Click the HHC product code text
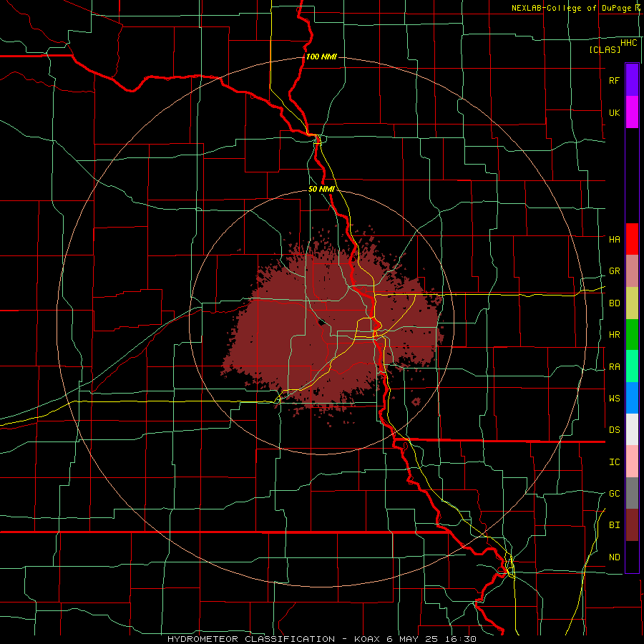This screenshot has height=644, width=644. (628, 43)
